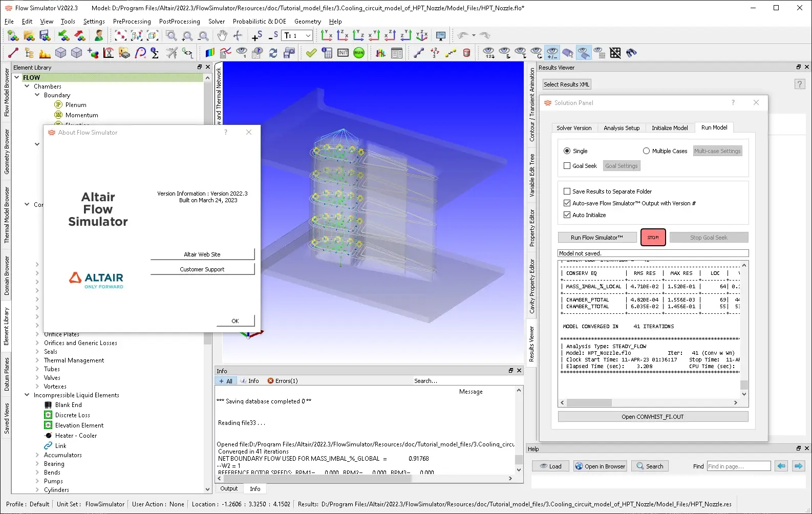Viewport: 812px width, 514px height.
Task: Activate the pan hand tool
Action: 222,35
